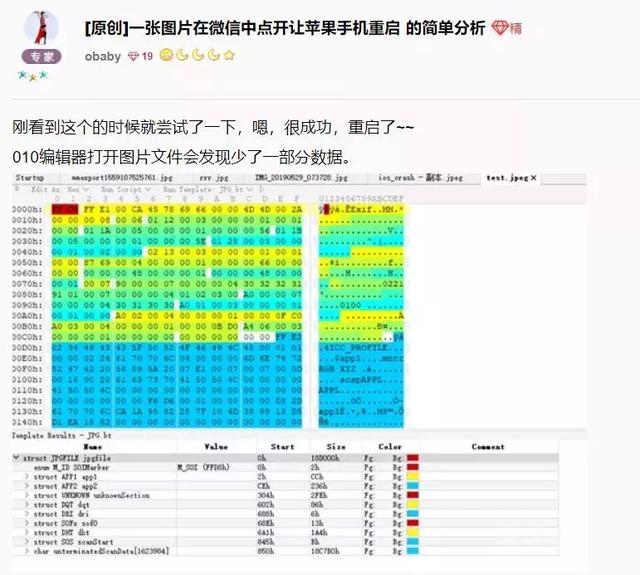Click obaby's profile avatar picture

pyautogui.click(x=41, y=27)
